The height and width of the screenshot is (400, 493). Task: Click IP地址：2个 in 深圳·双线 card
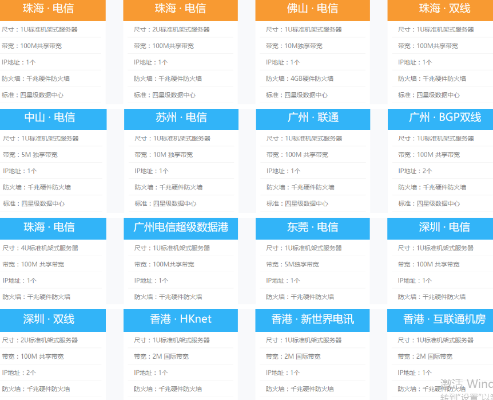point(19,373)
